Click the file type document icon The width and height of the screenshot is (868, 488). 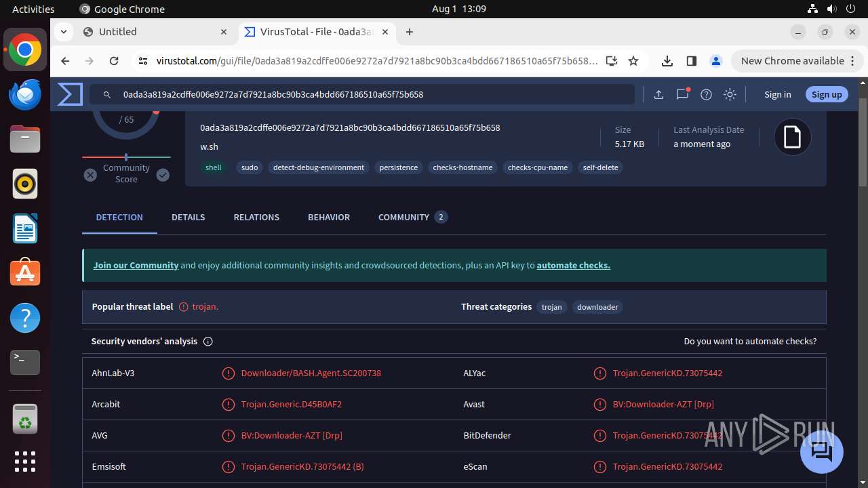792,137
